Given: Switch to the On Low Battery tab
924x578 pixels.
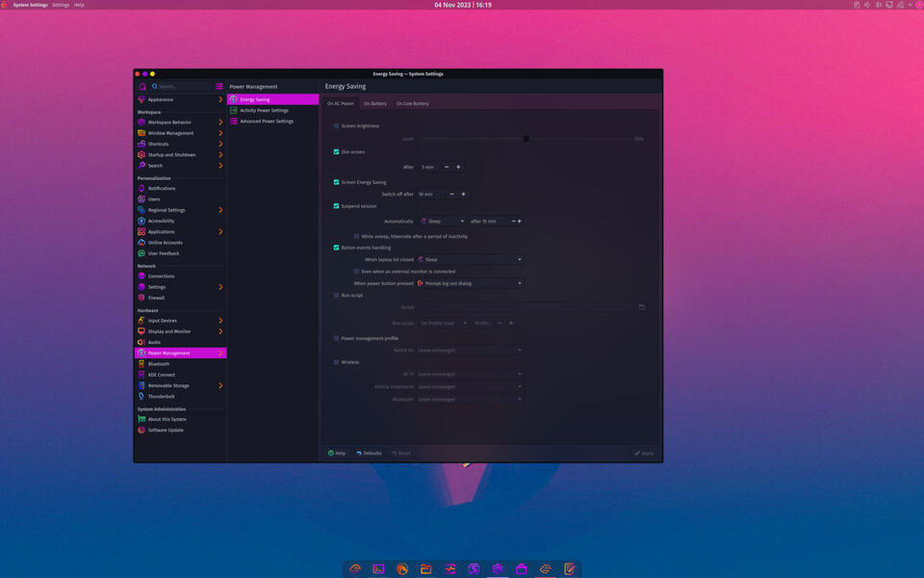Looking at the screenshot, I should (413, 104).
